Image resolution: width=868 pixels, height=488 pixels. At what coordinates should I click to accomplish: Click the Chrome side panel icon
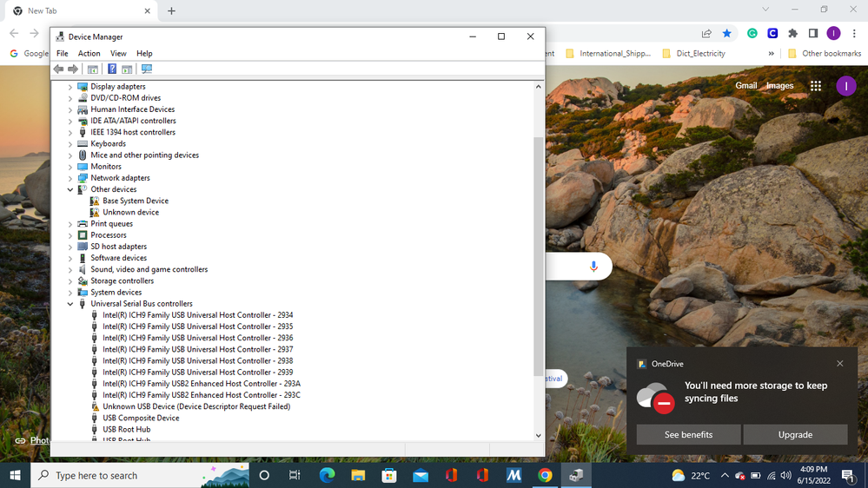coord(812,34)
